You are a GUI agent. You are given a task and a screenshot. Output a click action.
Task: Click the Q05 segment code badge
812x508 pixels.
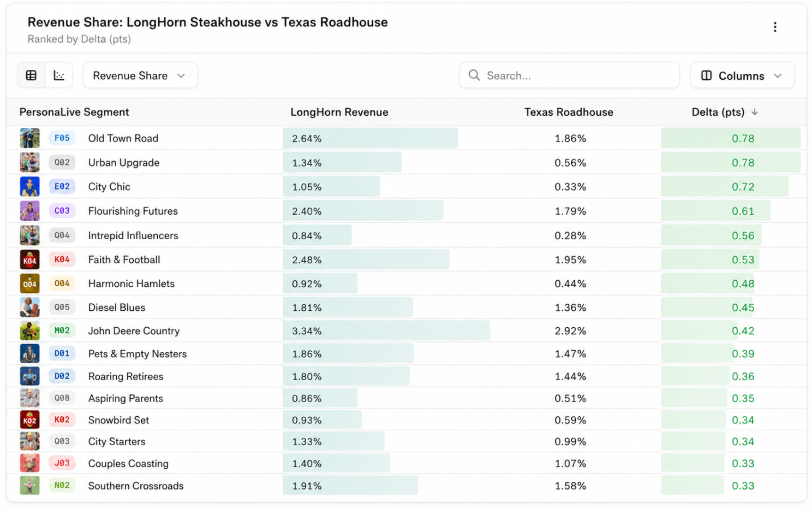62,308
